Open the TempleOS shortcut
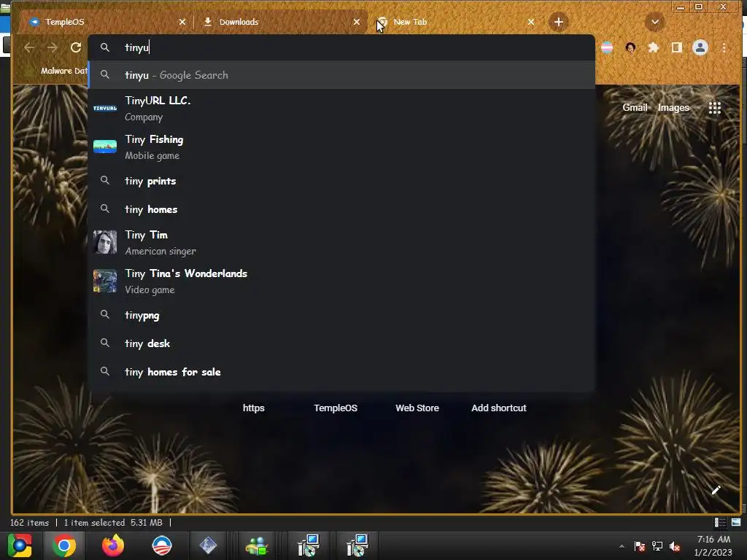 pos(336,408)
